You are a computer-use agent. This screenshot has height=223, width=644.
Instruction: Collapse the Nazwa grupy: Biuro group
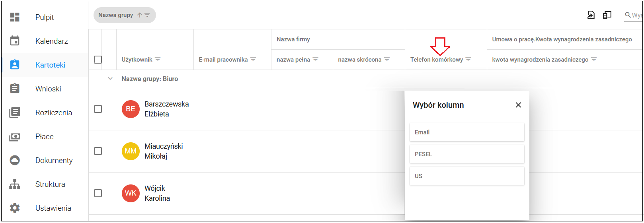[110, 79]
